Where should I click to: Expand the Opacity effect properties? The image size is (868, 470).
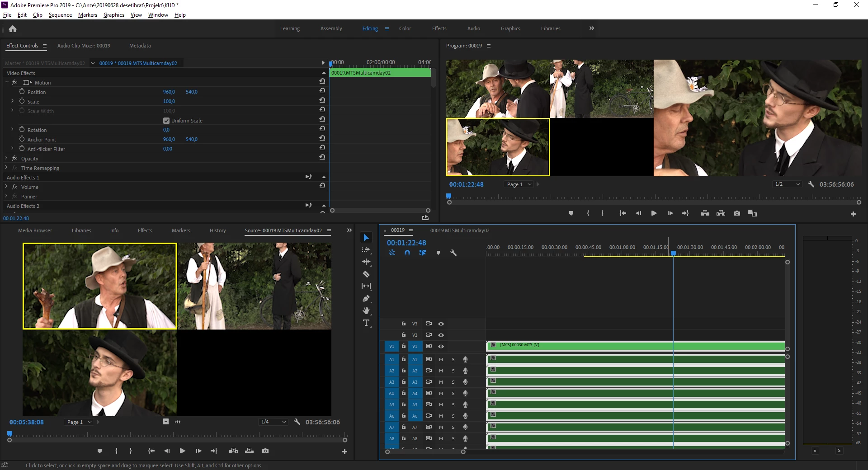tap(6, 159)
